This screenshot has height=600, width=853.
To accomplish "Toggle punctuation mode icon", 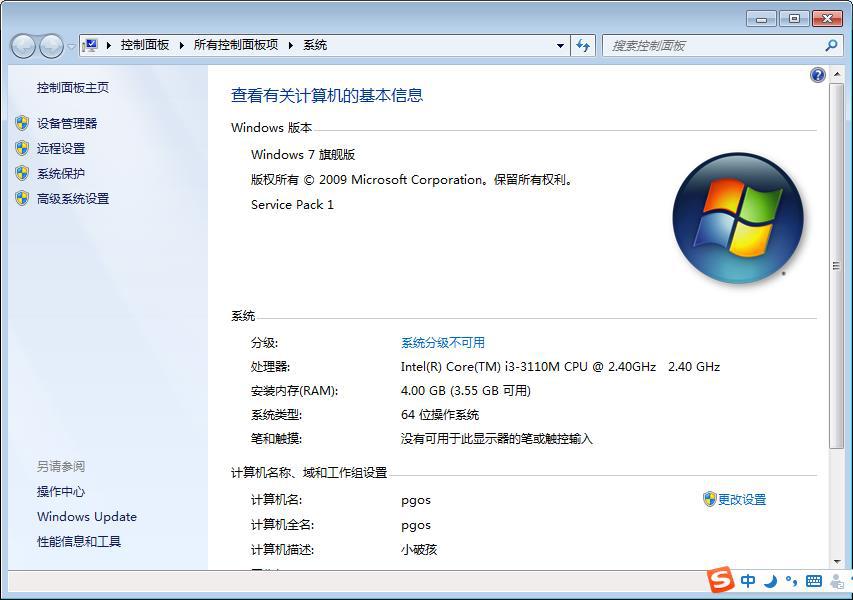I will (792, 582).
